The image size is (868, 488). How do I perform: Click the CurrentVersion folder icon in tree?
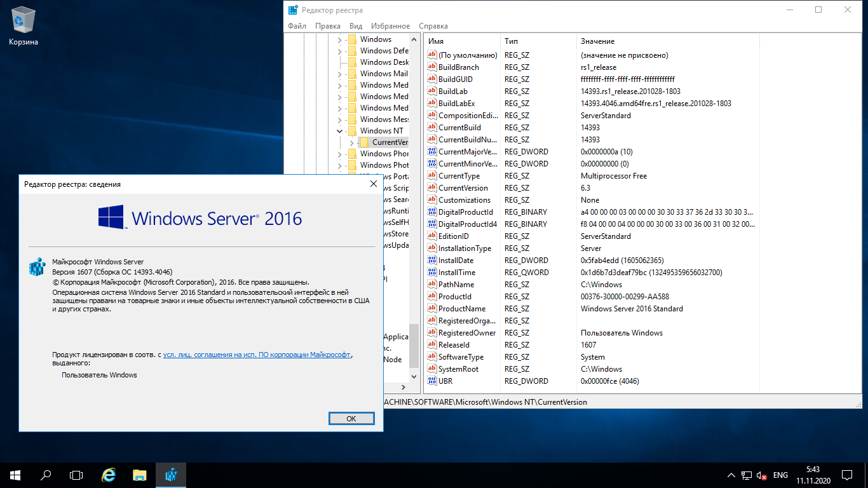tap(364, 142)
